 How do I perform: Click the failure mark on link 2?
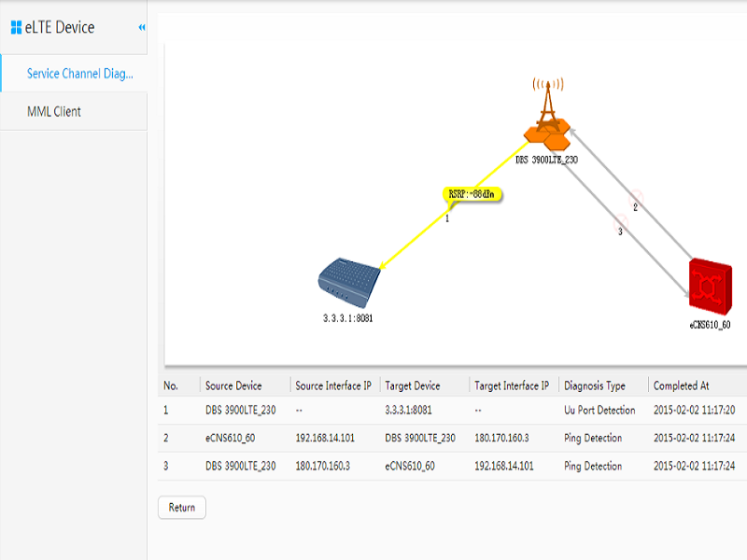pyautogui.click(x=636, y=197)
